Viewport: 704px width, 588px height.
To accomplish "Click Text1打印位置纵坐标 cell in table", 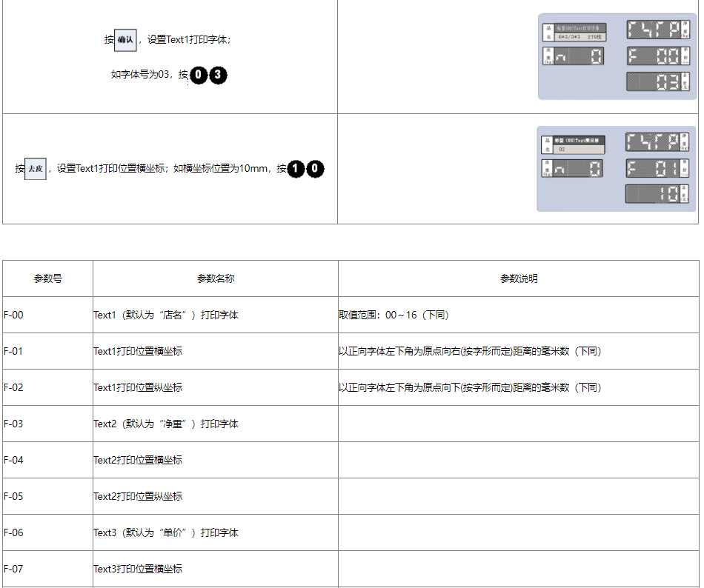I will (x=138, y=387).
